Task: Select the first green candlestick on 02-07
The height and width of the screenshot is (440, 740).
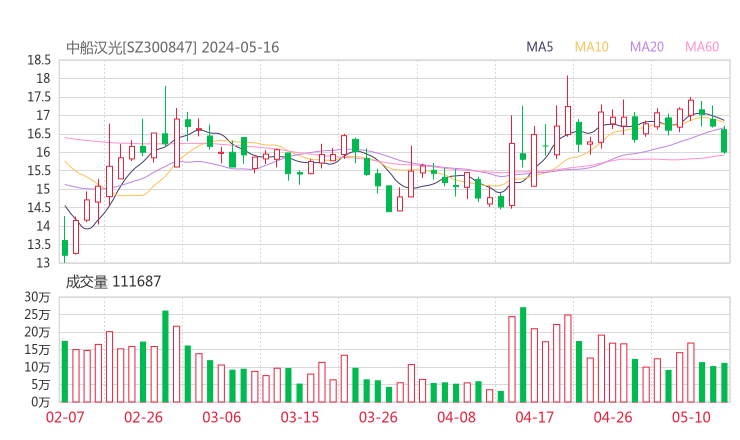Action: [65, 248]
